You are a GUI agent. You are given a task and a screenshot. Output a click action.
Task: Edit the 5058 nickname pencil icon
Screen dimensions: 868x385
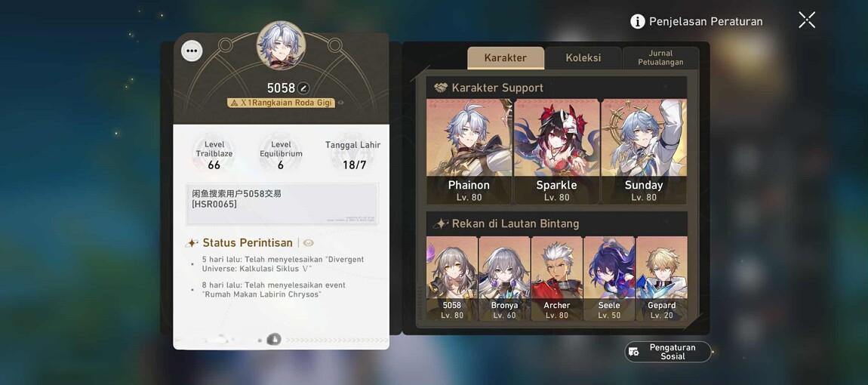tap(303, 88)
